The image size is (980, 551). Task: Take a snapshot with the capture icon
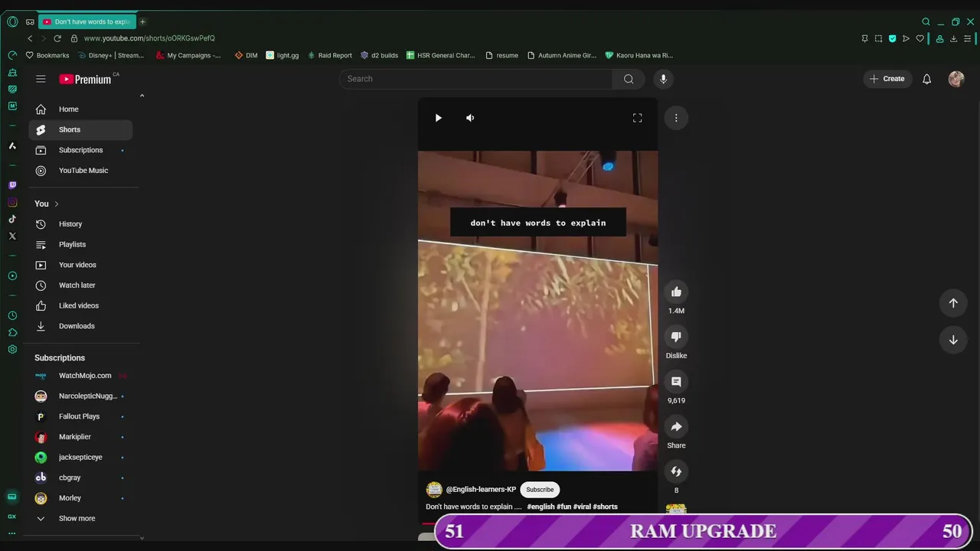tap(878, 38)
